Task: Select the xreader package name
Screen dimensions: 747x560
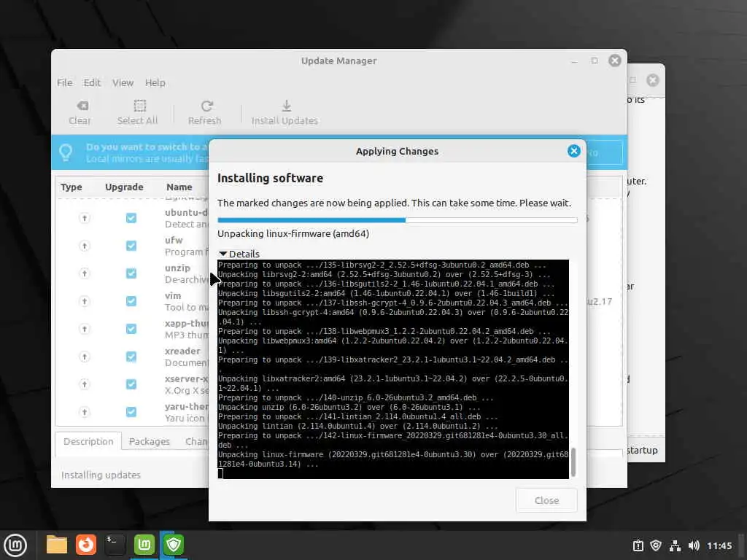Action: click(182, 351)
